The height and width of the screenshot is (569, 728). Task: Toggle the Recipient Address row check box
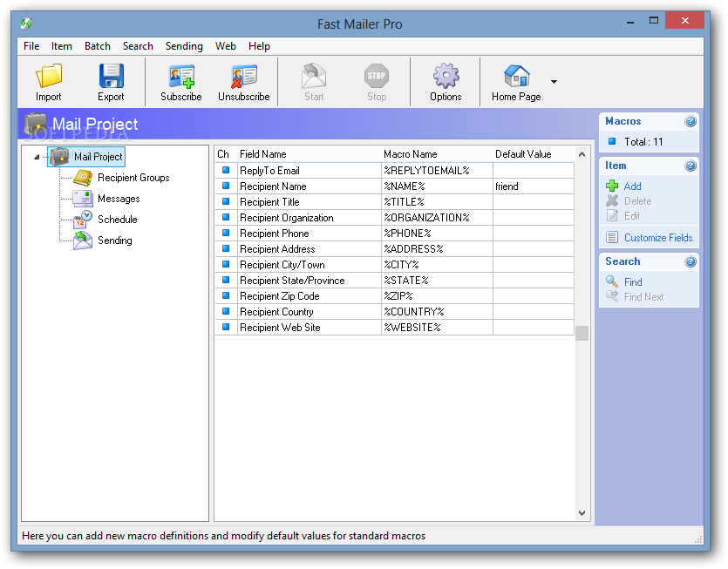pos(226,248)
